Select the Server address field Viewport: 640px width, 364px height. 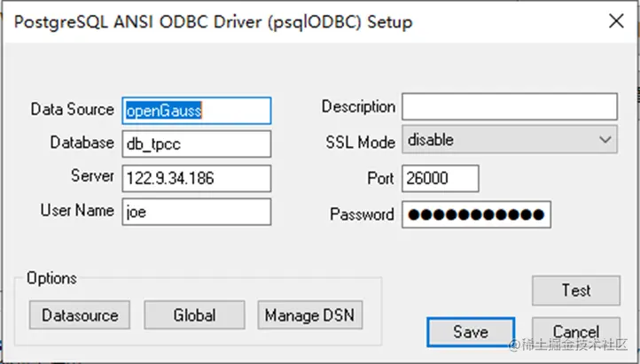[x=196, y=177]
